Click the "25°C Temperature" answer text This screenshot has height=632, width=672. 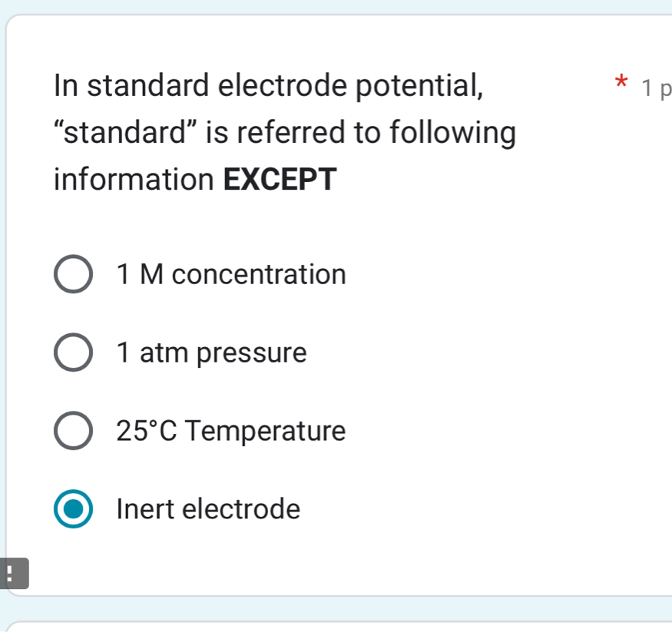pos(231,431)
